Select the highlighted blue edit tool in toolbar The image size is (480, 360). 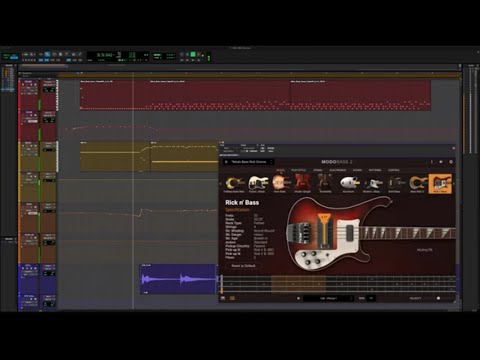47,54
